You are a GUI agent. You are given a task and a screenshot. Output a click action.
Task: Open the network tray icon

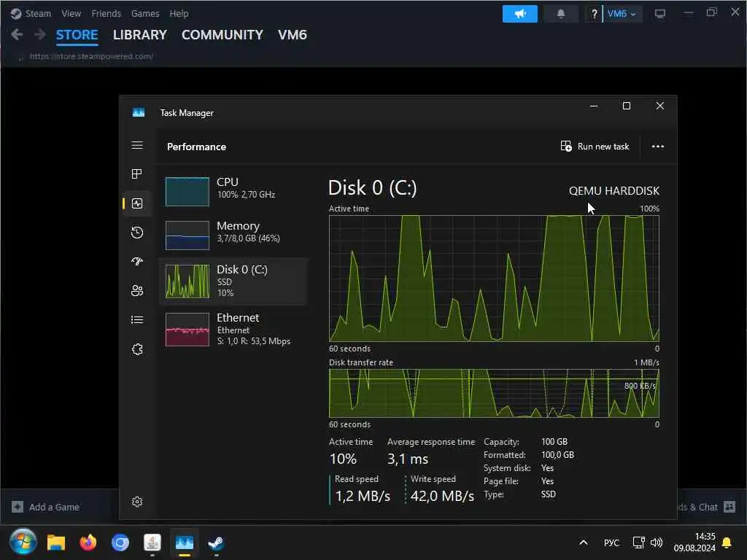(x=638, y=542)
